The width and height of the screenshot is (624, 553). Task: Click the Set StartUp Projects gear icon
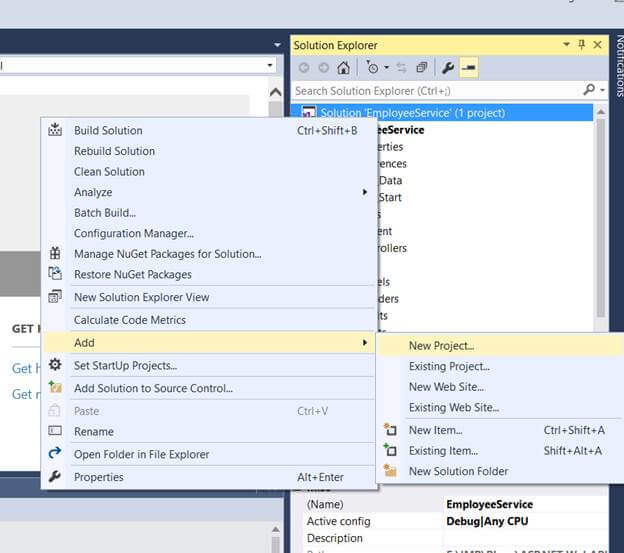click(x=55, y=364)
